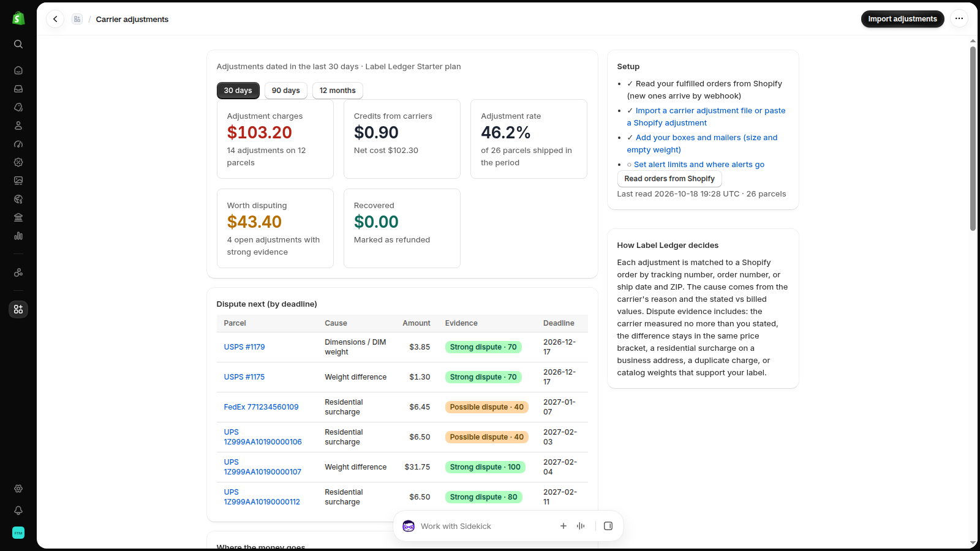Click the $0.00 recovered value
Screen dimensions: 980x551
[376, 222]
